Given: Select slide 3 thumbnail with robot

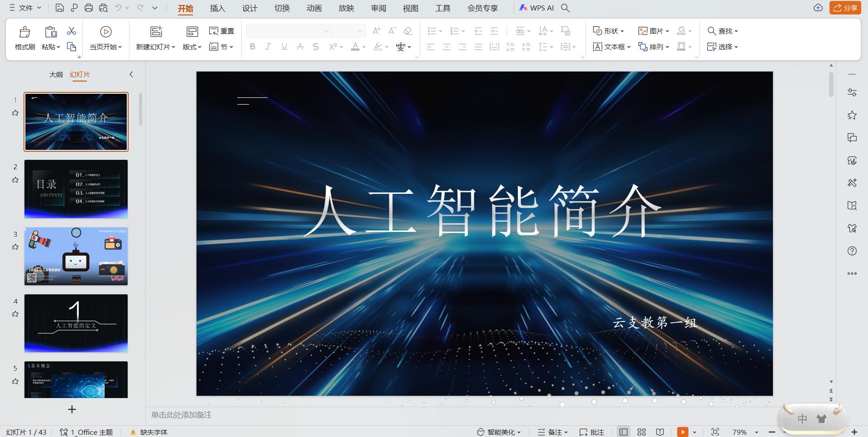Looking at the screenshot, I should coord(76,256).
